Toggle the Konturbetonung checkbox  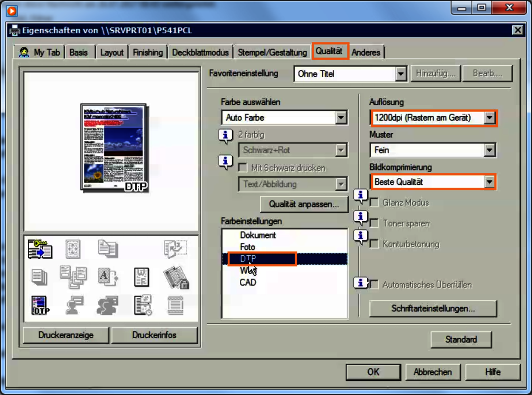coord(374,244)
